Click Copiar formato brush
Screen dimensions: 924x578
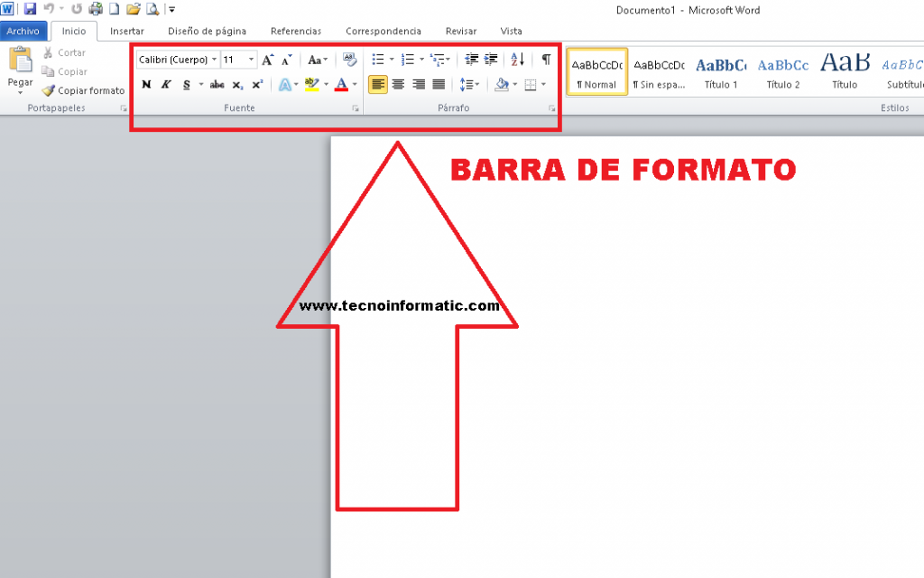click(x=83, y=90)
